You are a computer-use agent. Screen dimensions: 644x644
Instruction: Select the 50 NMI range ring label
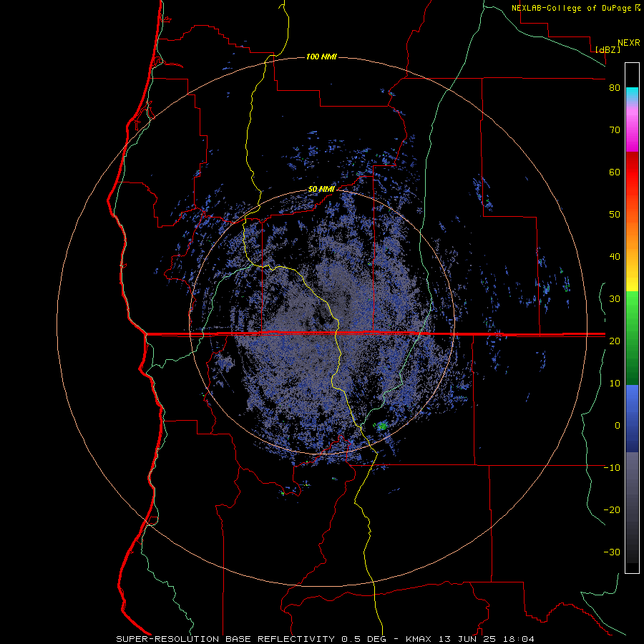point(321,190)
